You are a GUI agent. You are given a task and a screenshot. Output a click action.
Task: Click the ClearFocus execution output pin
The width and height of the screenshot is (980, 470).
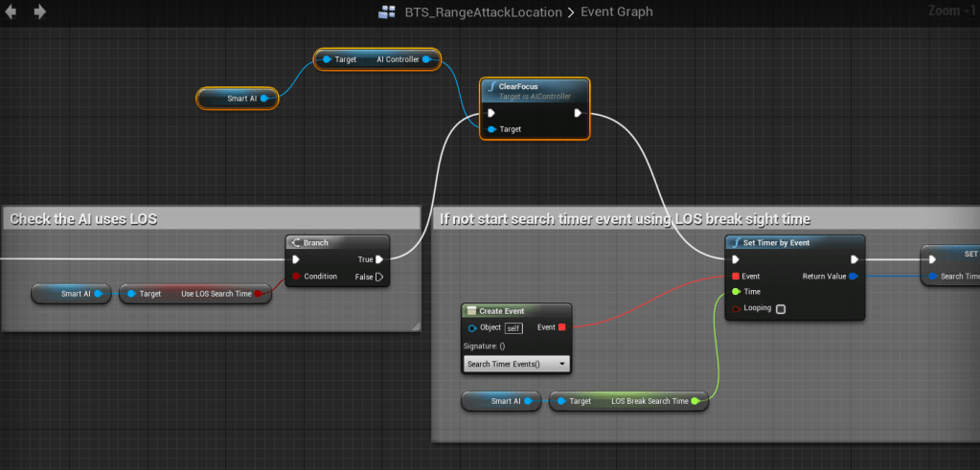578,113
